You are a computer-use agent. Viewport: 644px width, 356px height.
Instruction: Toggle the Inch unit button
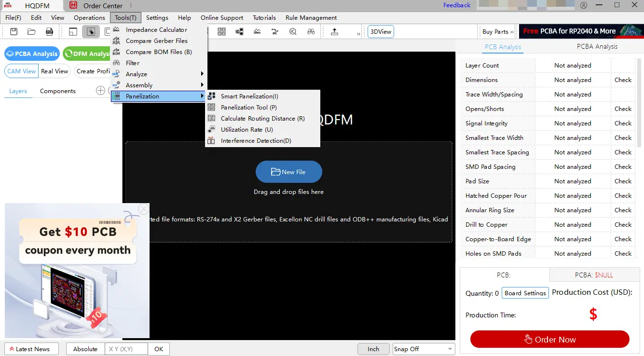tap(373, 349)
